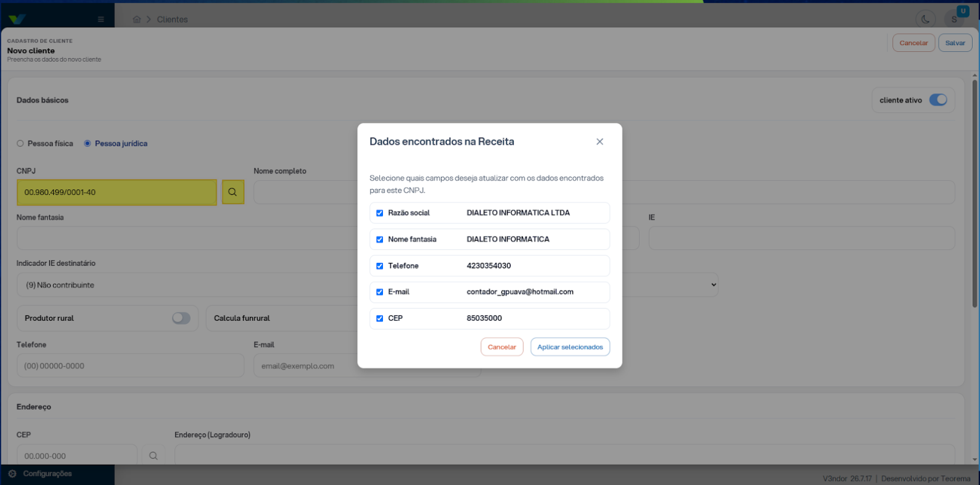Click the Telefone input field
The height and width of the screenshot is (485, 980).
[x=130, y=366]
